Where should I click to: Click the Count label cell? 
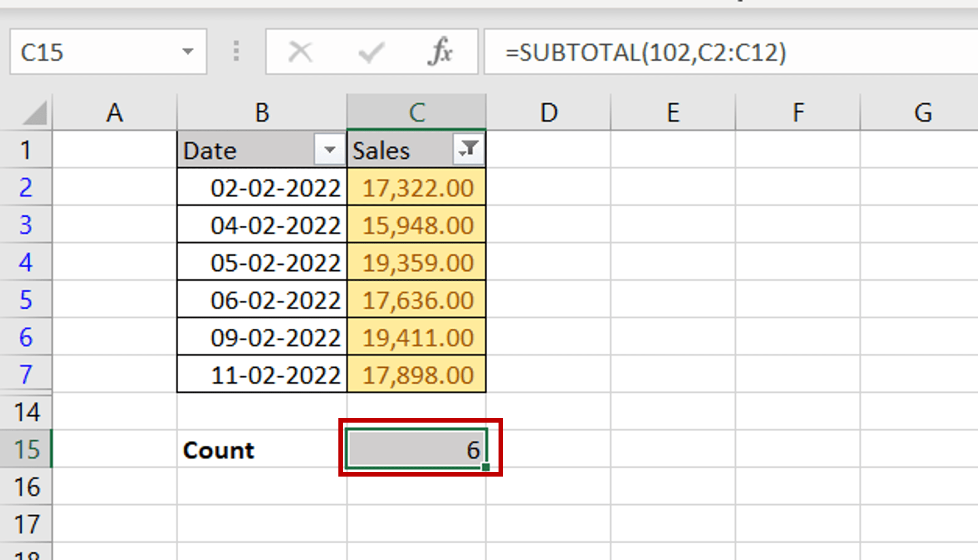pyautogui.click(x=219, y=450)
